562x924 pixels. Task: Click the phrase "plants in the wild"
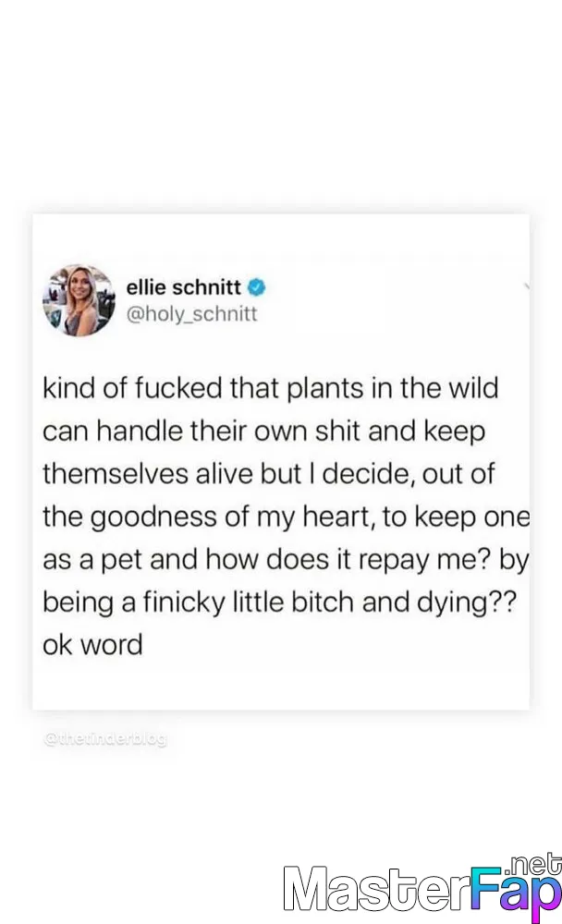click(x=385, y=388)
